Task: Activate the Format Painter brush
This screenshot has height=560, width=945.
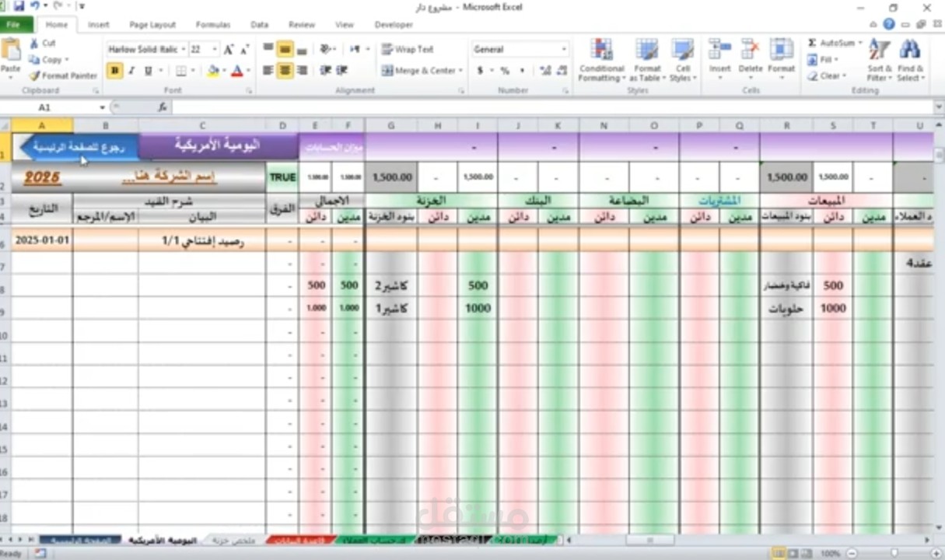Action: click(x=63, y=75)
